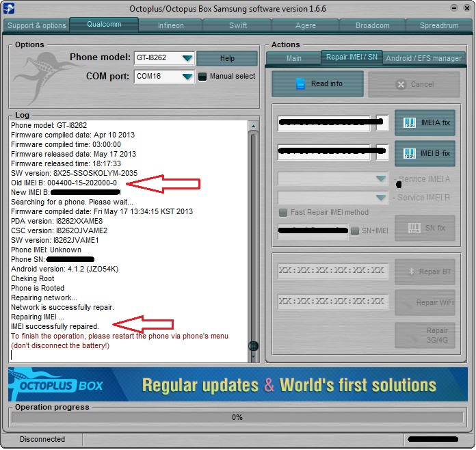Click the barcode icon on SN fix

[x=414, y=228]
